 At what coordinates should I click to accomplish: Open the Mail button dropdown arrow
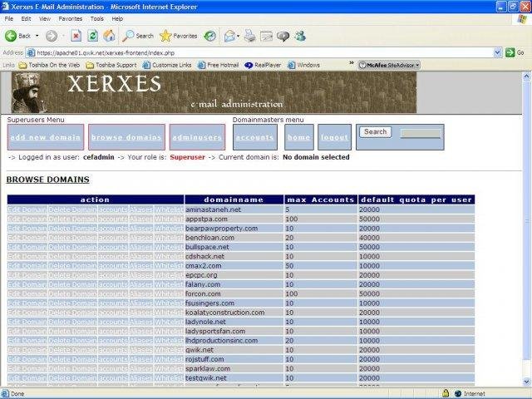click(x=239, y=36)
